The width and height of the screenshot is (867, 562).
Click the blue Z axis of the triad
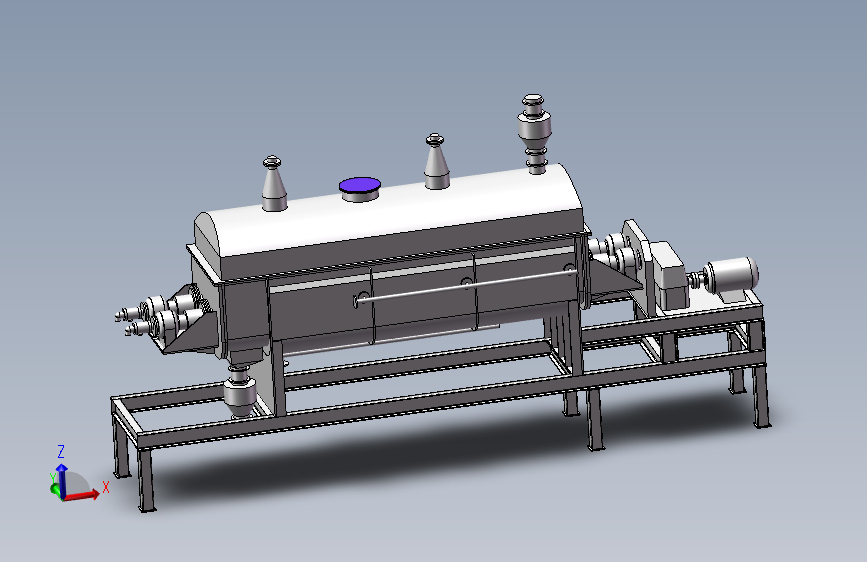point(62,480)
